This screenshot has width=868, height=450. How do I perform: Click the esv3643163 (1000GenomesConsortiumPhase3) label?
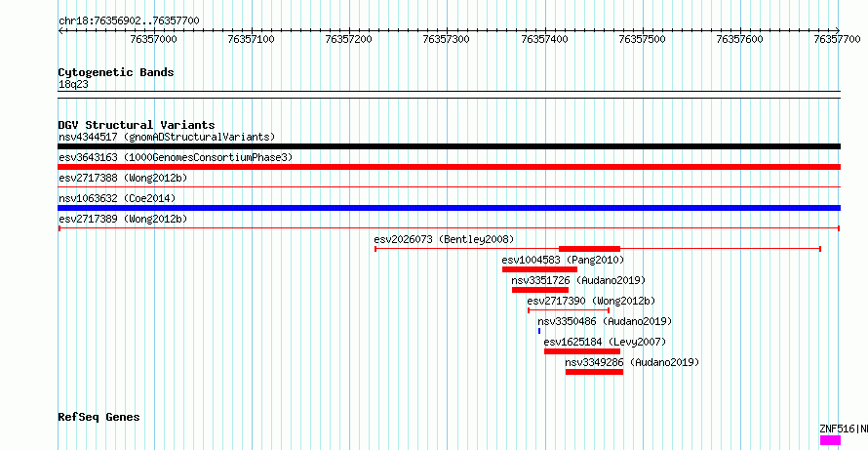(176, 157)
